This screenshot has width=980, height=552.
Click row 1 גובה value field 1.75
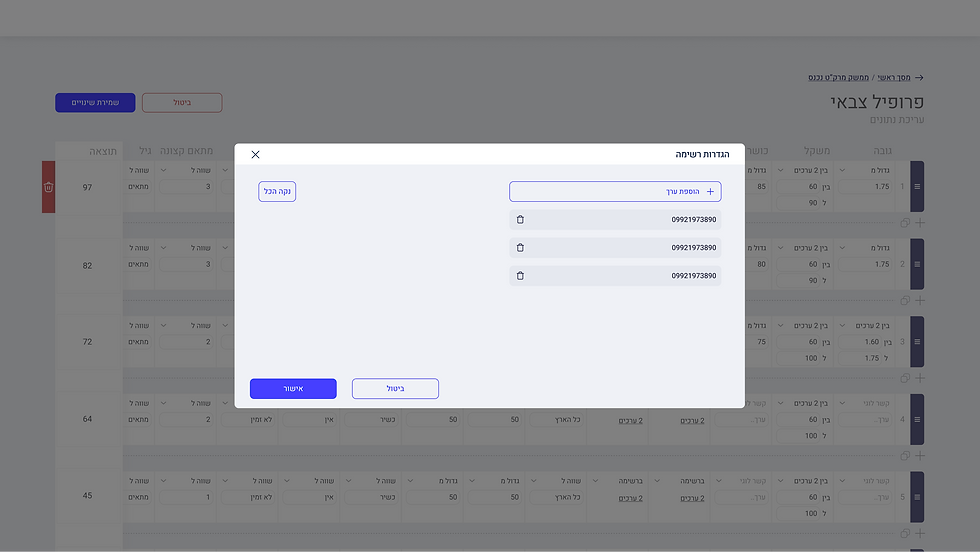864,186
